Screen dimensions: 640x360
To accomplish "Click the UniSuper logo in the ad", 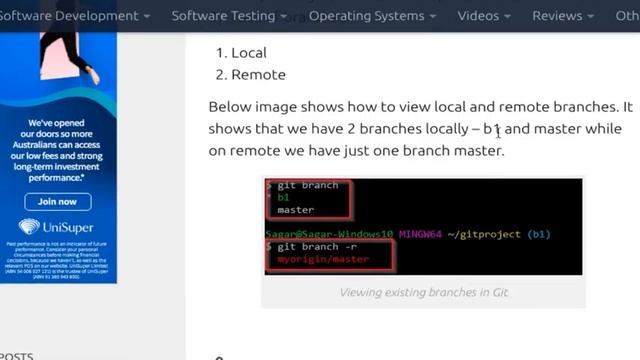I will 56,227.
